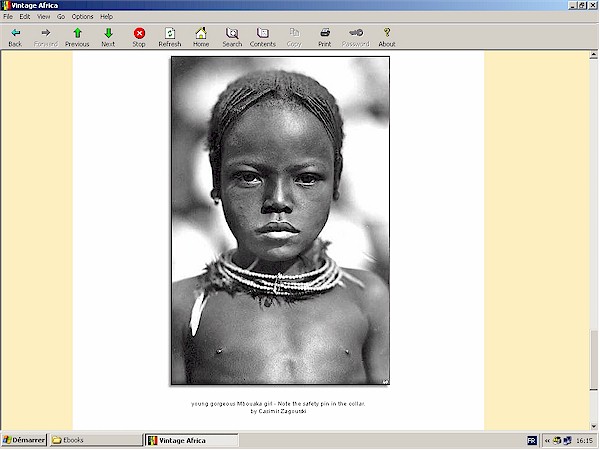Click the Forward arrow toolbar icon

[x=46, y=33]
